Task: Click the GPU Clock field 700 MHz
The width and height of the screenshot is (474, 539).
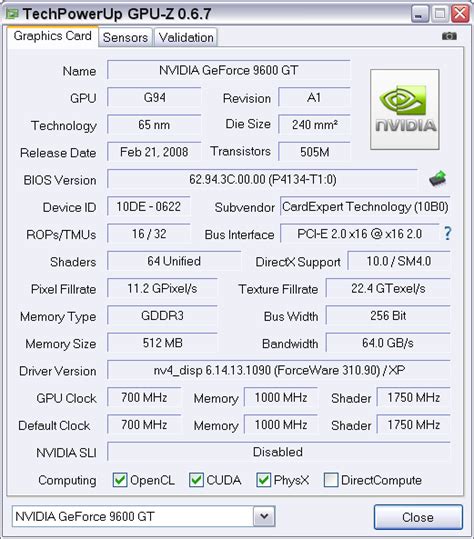Action: point(144,397)
